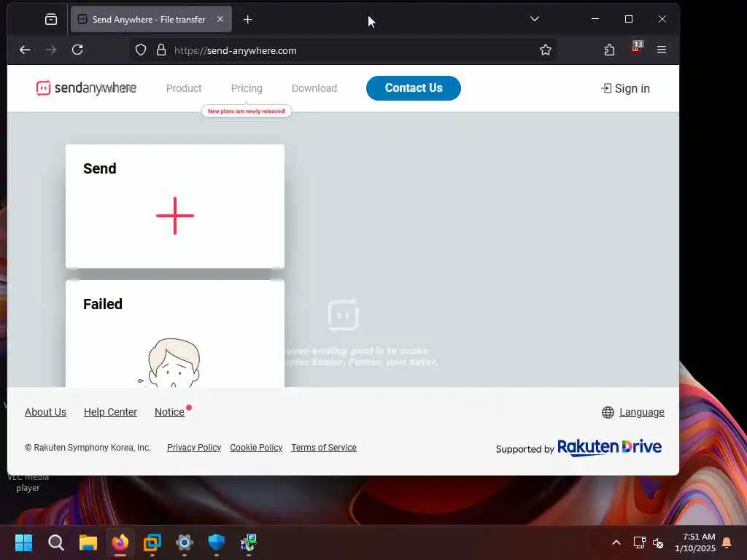The height and width of the screenshot is (560, 747).
Task: Open About Us link
Action: 45,412
